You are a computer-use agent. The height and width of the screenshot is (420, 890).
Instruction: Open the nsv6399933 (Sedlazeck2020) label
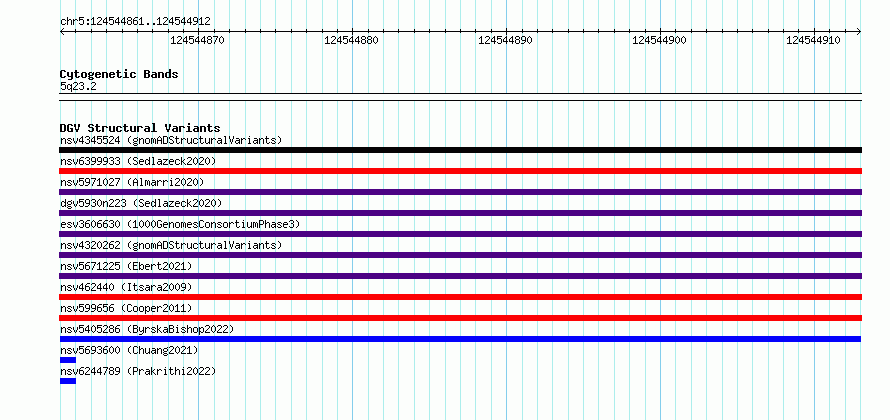(x=138, y=161)
